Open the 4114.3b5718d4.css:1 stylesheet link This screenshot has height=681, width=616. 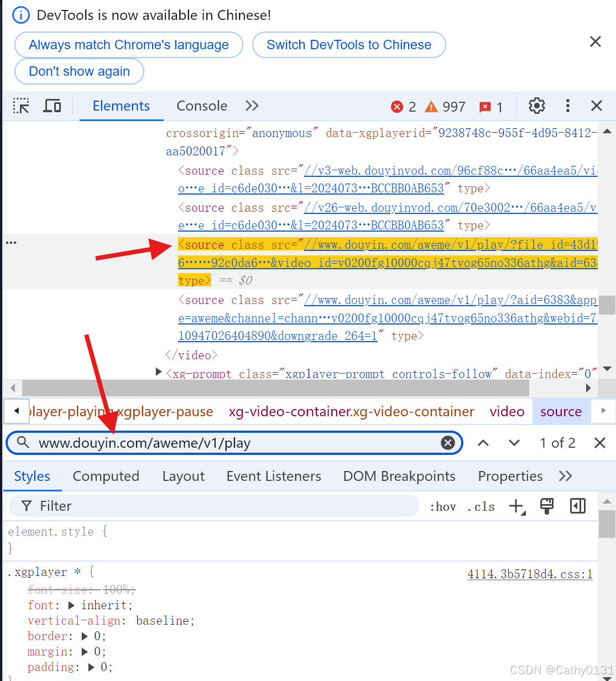click(530, 574)
